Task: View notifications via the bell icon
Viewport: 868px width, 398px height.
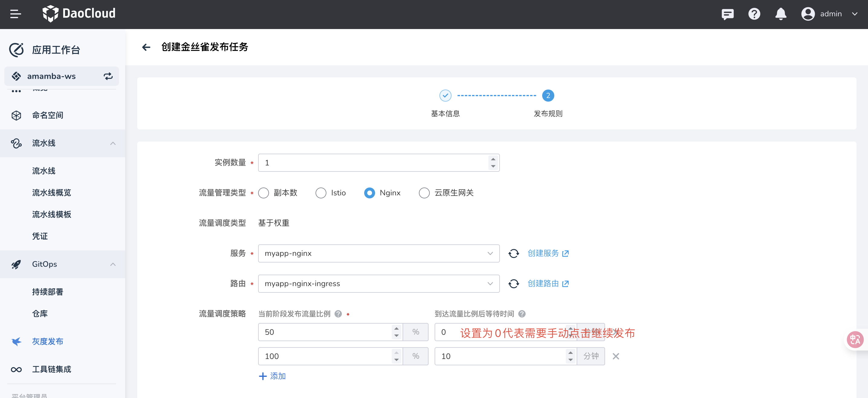Action: 781,14
